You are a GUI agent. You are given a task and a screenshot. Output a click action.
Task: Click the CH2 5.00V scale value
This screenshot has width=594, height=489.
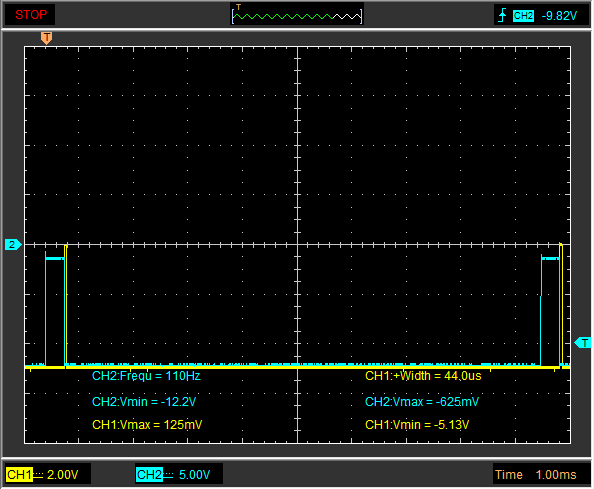[x=194, y=475]
